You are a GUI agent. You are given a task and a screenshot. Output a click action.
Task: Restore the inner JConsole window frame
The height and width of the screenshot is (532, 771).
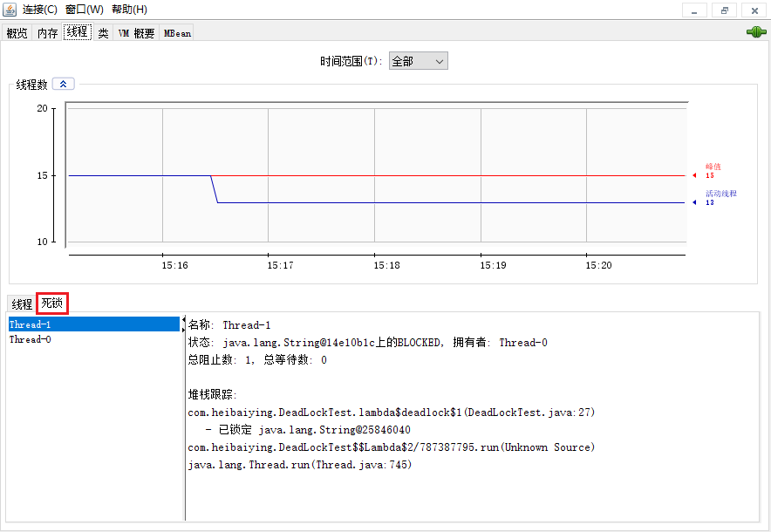point(724,10)
